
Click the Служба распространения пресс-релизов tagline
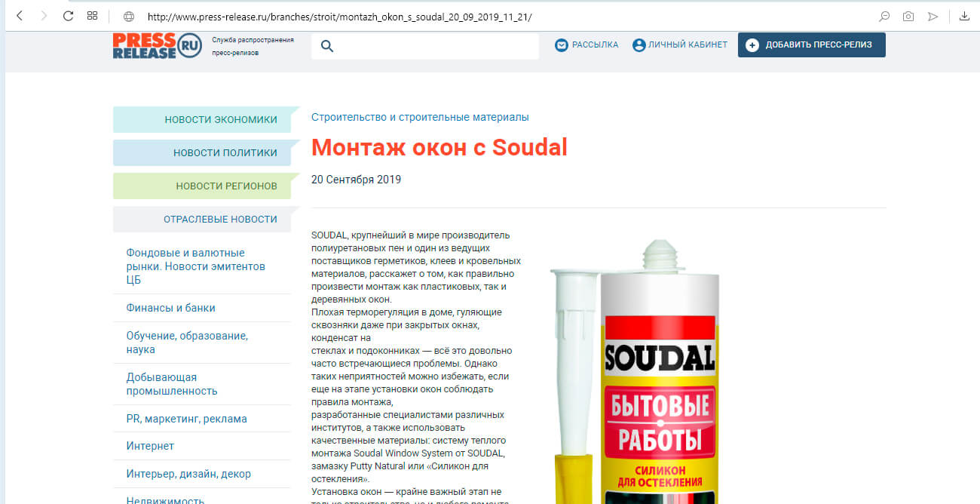(x=253, y=46)
